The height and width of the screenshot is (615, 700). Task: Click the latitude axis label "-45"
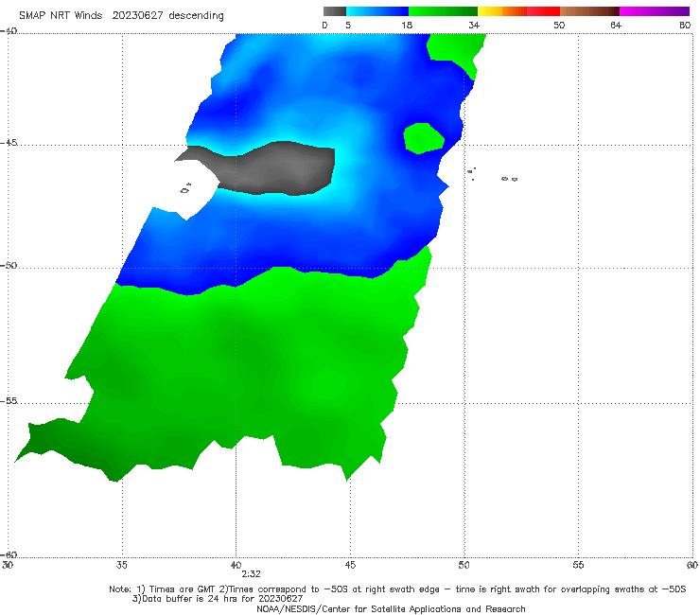click(9, 143)
